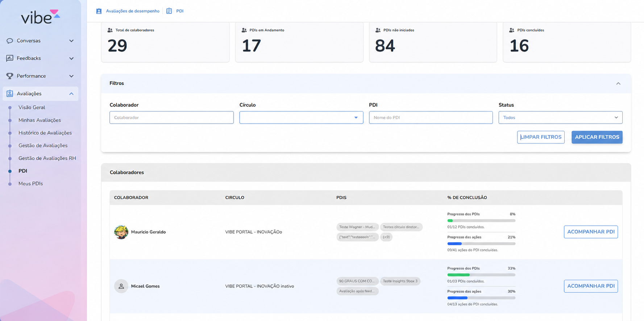644x321 pixels.
Task: Click Micael Gomes' placeholder avatar
Action: [121, 286]
